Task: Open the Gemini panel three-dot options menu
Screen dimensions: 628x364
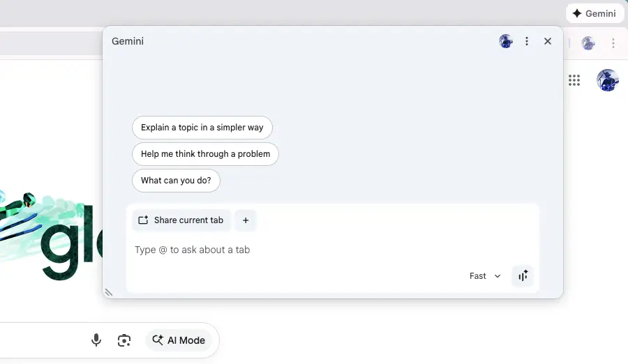Action: (x=527, y=42)
